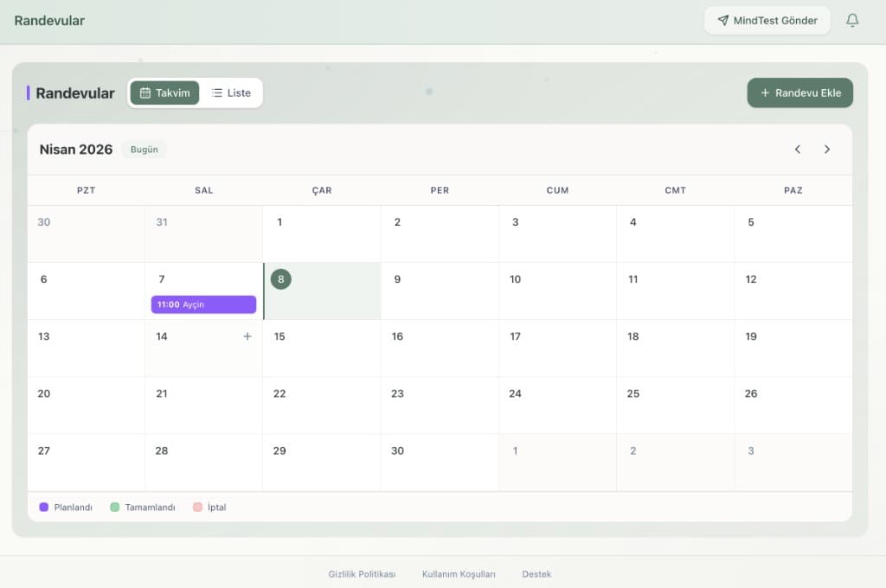Jump to today with Bugün button

click(144, 150)
